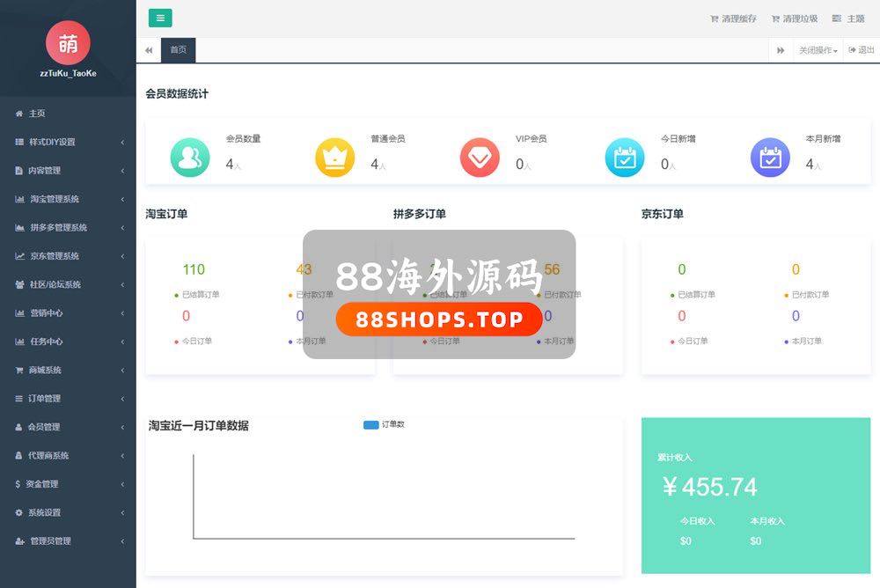Toggle the 订单数 blue legend swatch
Image resolution: width=880 pixels, height=588 pixels.
click(x=370, y=425)
